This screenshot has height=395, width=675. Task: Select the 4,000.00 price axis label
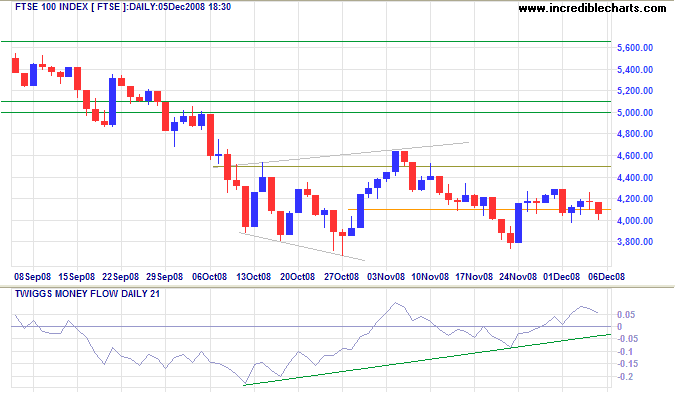[x=635, y=221]
